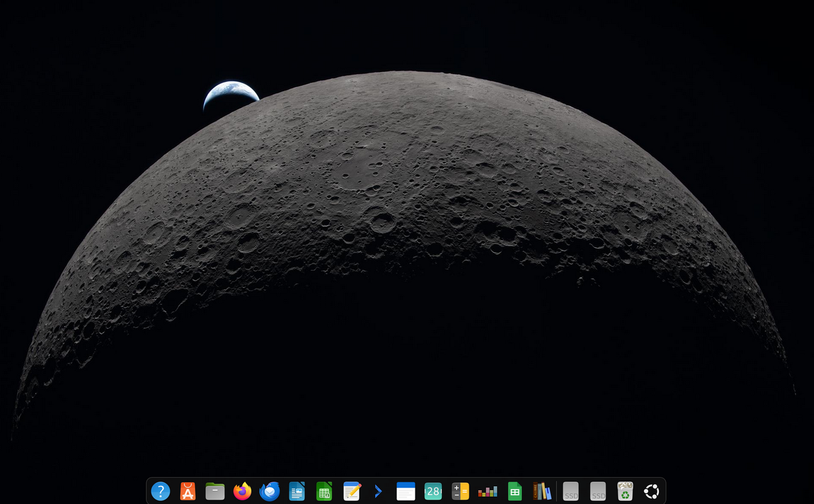Image resolution: width=814 pixels, height=504 pixels.
Task: Open the Text Editor notepad icon
Action: pyautogui.click(x=352, y=491)
